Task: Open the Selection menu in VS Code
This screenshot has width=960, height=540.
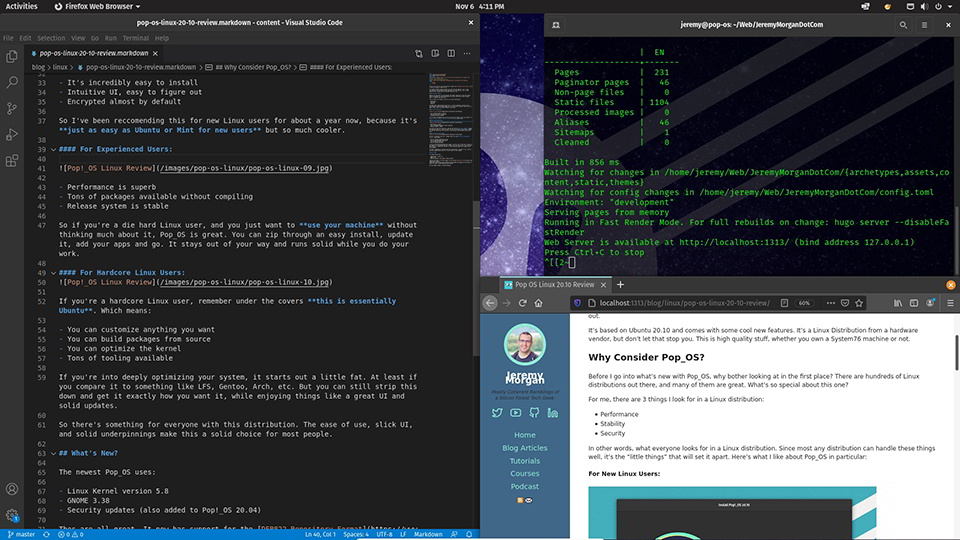Action: (x=51, y=38)
